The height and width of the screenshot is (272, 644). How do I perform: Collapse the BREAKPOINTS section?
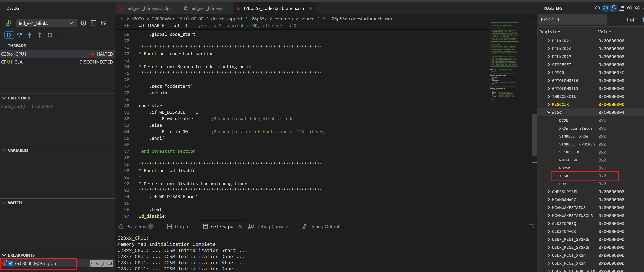(4, 255)
